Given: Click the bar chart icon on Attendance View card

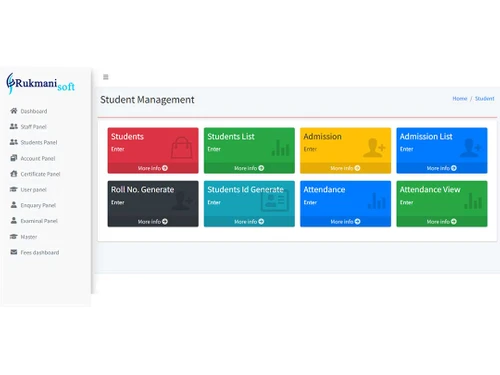Looking at the screenshot, I should point(473,201).
